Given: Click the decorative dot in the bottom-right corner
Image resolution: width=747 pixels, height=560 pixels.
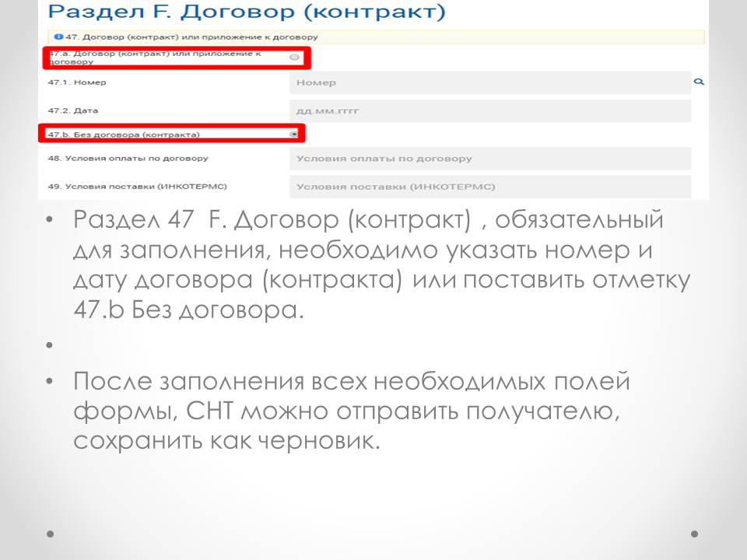Looking at the screenshot, I should [x=694, y=534].
